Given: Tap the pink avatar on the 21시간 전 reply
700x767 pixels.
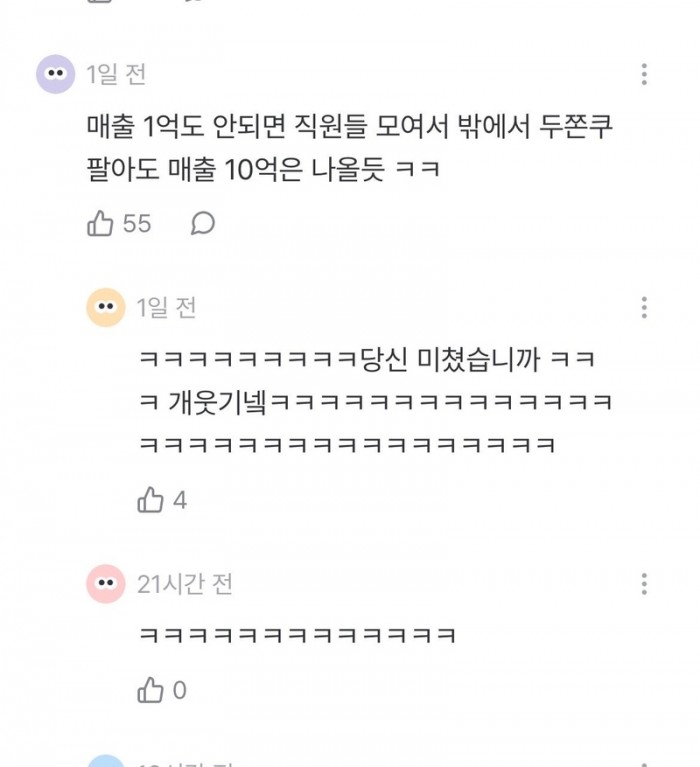Looking at the screenshot, I should 106,584.
